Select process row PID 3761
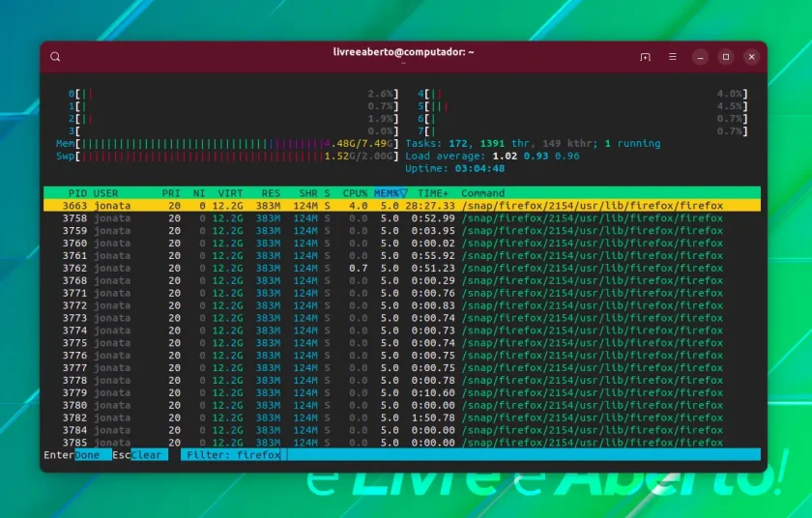Viewport: 812px width, 518px height. [402, 255]
